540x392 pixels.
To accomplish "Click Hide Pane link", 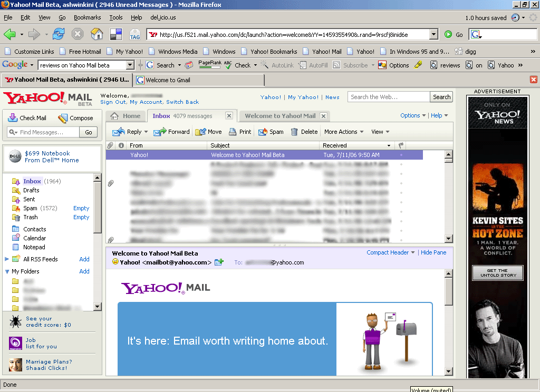I will 433,252.
